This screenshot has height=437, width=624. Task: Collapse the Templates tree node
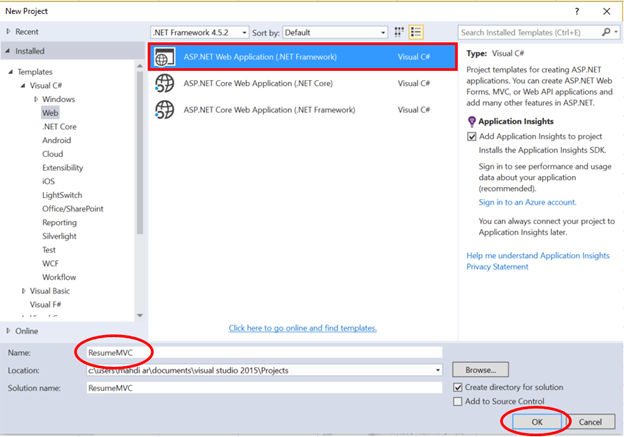coord(11,72)
